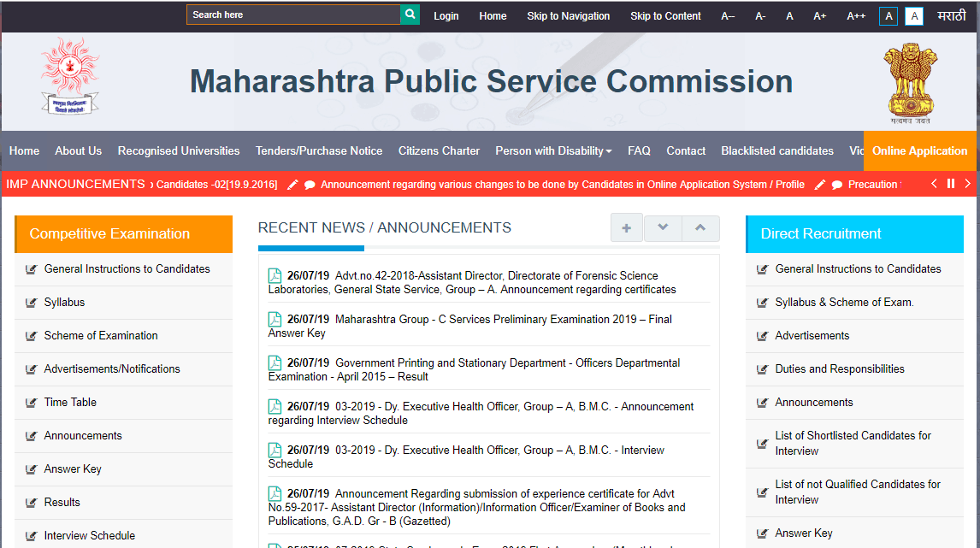Expand Person with Disability dropdown menu

click(x=553, y=151)
